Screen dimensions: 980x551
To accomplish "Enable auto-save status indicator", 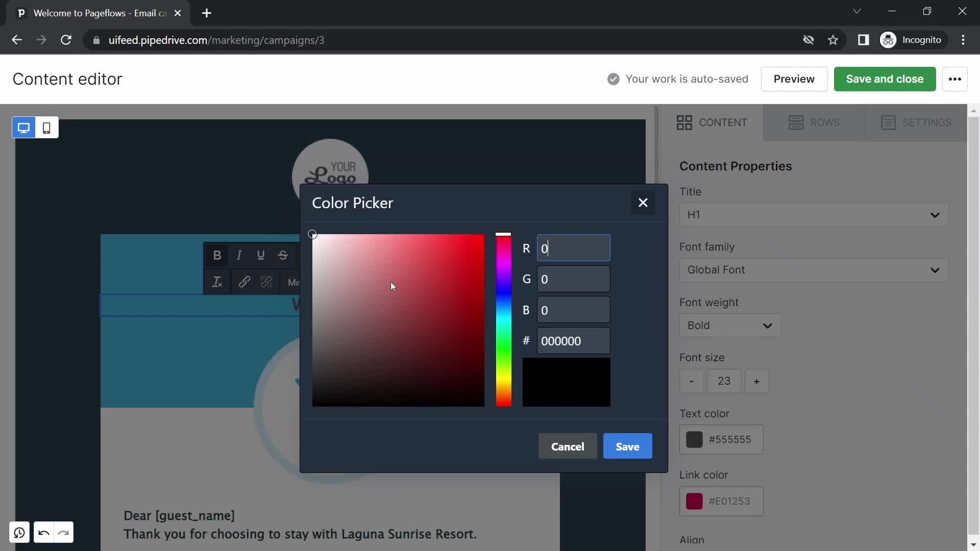I will click(679, 80).
